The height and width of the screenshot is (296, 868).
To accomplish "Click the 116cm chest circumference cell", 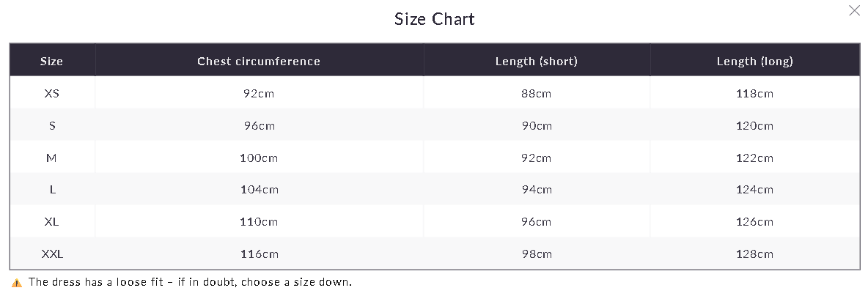I will coord(259,254).
